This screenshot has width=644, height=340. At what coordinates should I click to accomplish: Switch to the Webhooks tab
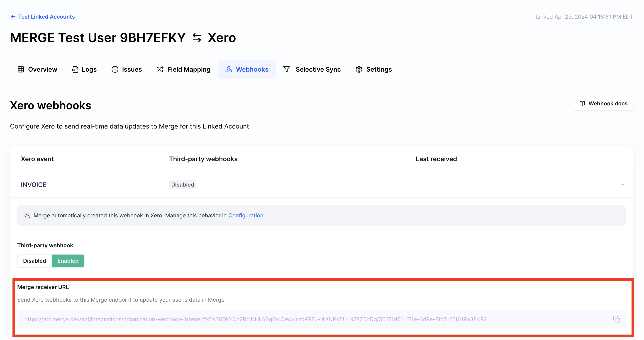point(246,69)
